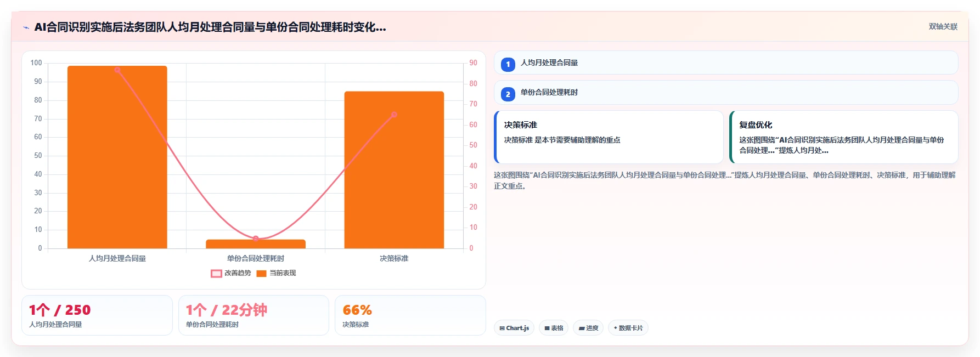Click the 1个 / 22分钟 stat card
This screenshot has height=357, width=980.
tap(254, 315)
